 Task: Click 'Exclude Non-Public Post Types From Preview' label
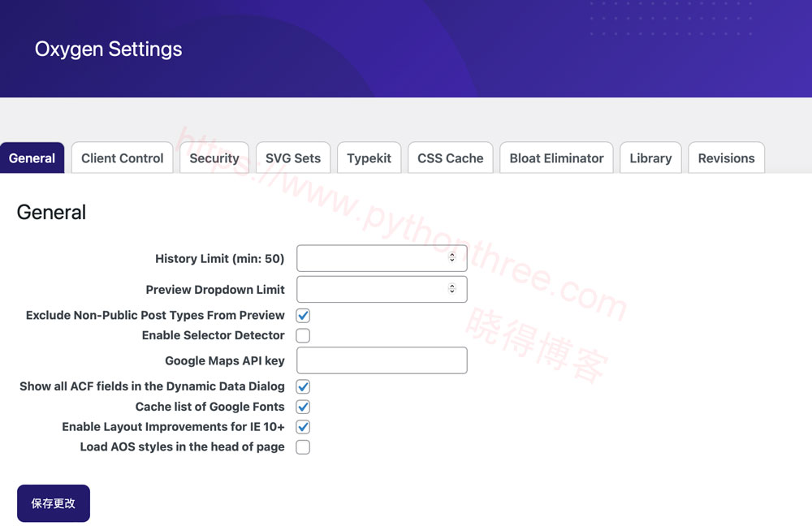tap(155, 315)
